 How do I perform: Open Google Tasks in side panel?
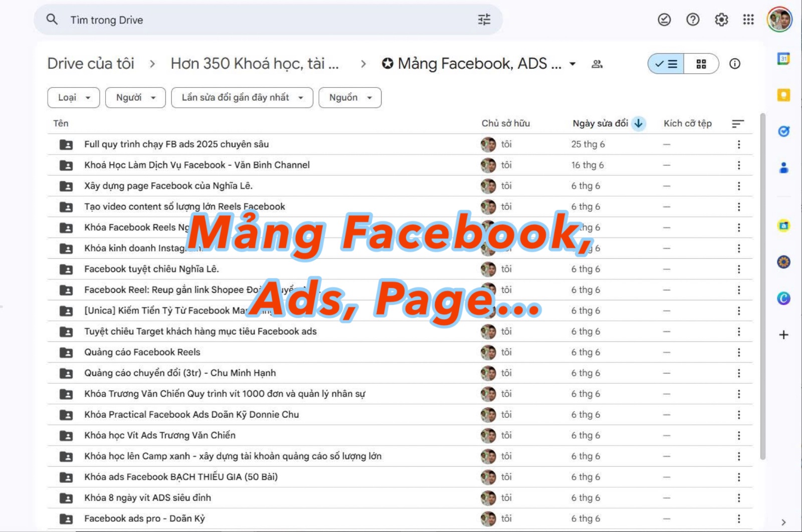pyautogui.click(x=783, y=131)
